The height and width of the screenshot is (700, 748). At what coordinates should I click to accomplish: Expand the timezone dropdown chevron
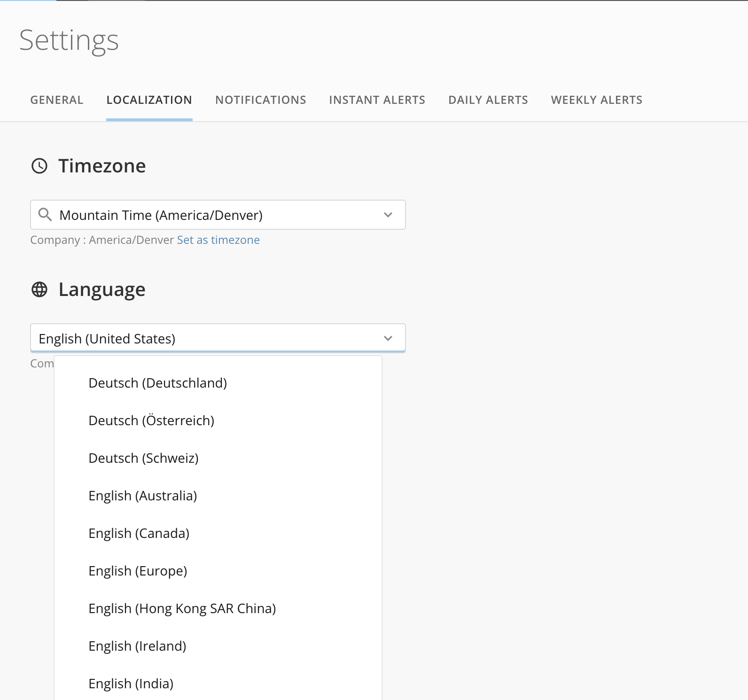click(388, 215)
